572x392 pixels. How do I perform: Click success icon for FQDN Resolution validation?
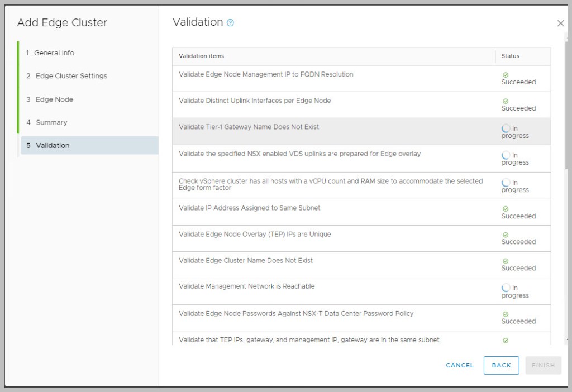tap(506, 75)
